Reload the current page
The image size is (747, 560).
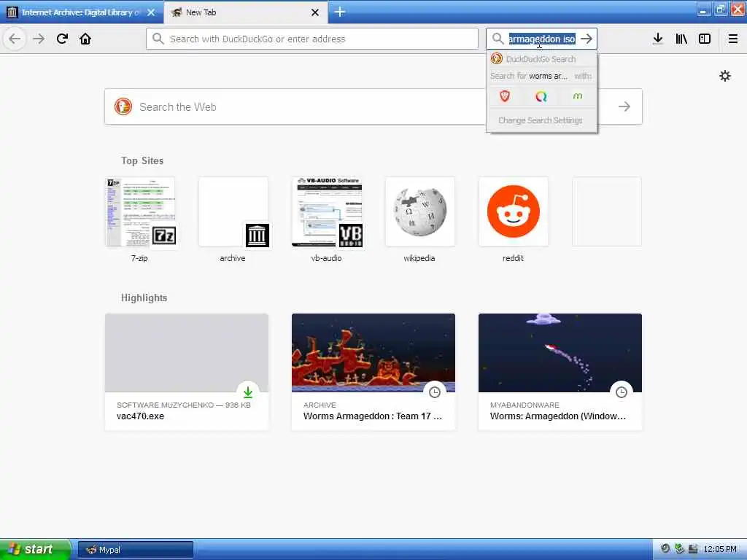point(62,39)
